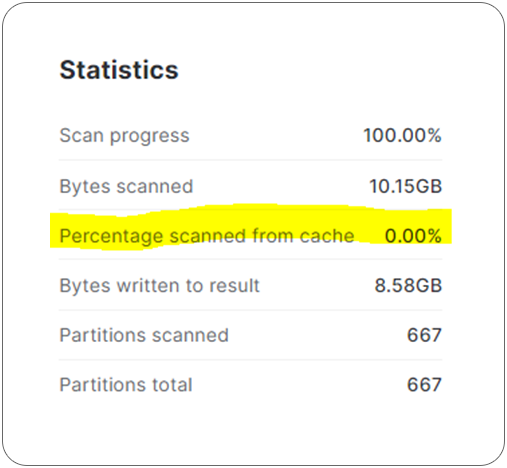
Task: Click the Bytes scanned statistics row
Action: click(251, 186)
